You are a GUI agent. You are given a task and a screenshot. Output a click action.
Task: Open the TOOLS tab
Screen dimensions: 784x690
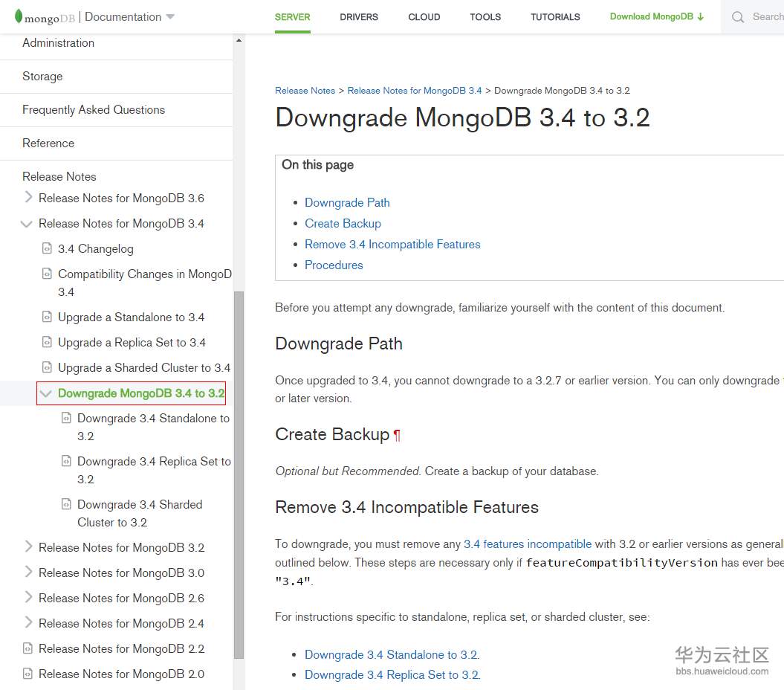tap(485, 17)
